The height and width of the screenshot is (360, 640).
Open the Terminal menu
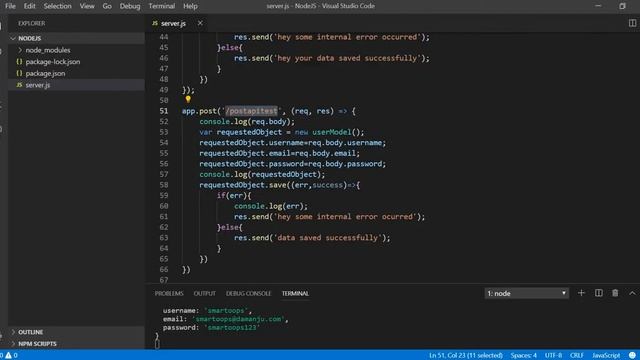point(162,6)
